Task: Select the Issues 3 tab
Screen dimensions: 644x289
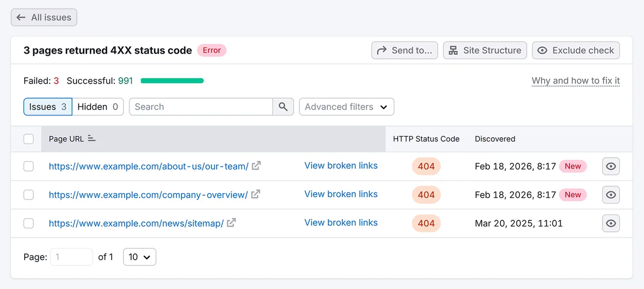Action: pyautogui.click(x=48, y=107)
